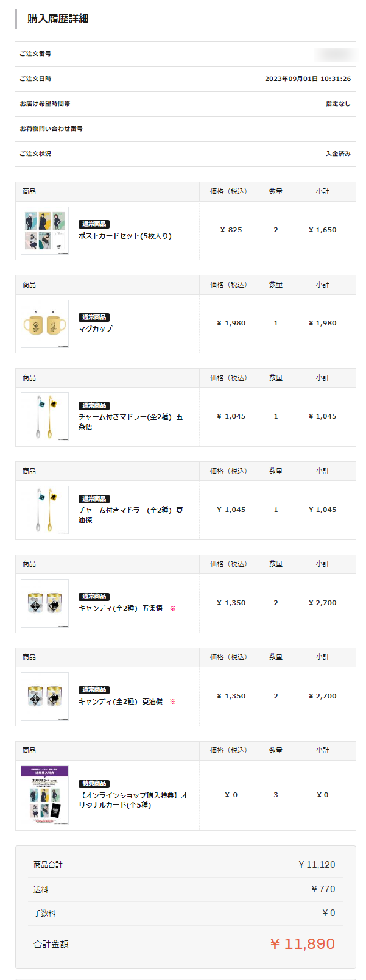Screen dimensions: 366x980
Task: Click the オリジナルカード bonus item thumbnail
Action: point(44,795)
